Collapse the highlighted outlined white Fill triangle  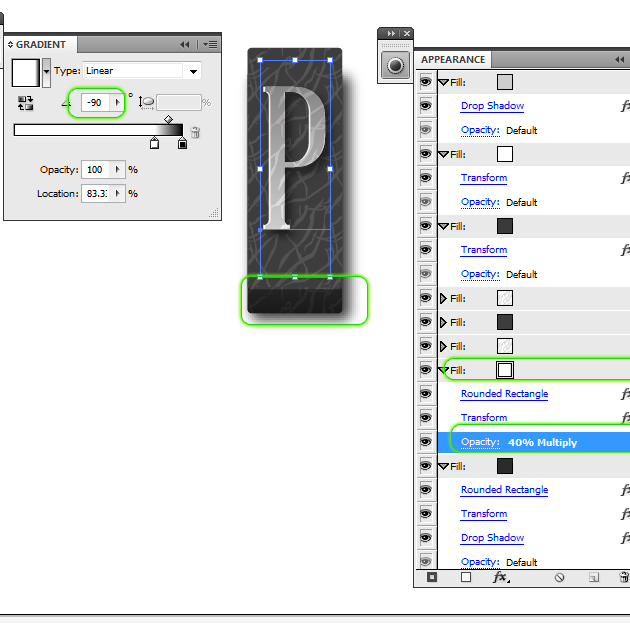pos(444,370)
